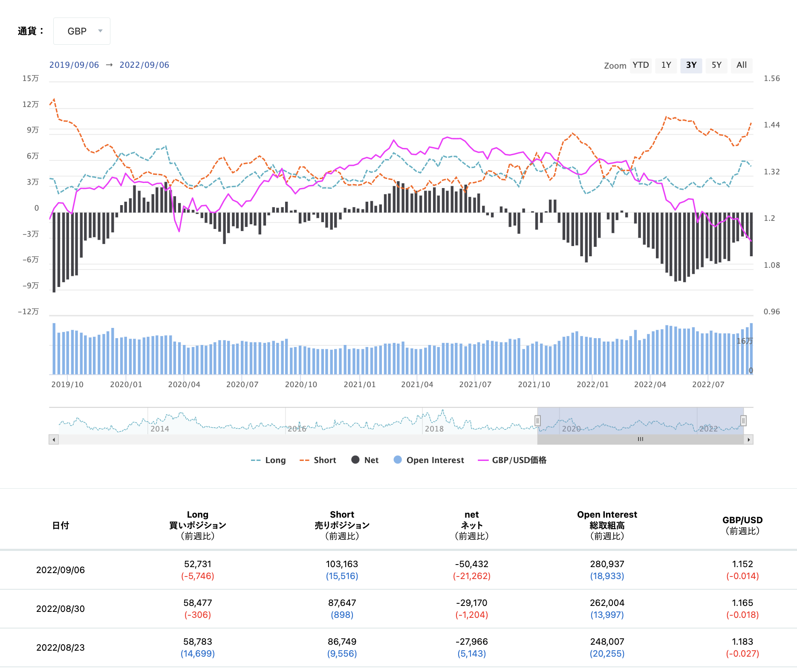
Task: Click the Short value 103,163
Action: 342,564
